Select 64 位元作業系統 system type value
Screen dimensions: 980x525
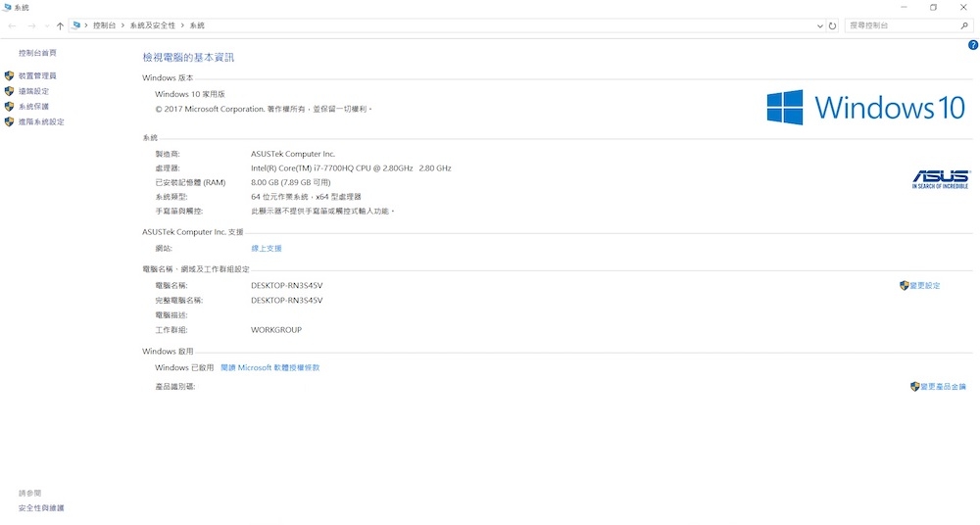pyautogui.click(x=306, y=197)
